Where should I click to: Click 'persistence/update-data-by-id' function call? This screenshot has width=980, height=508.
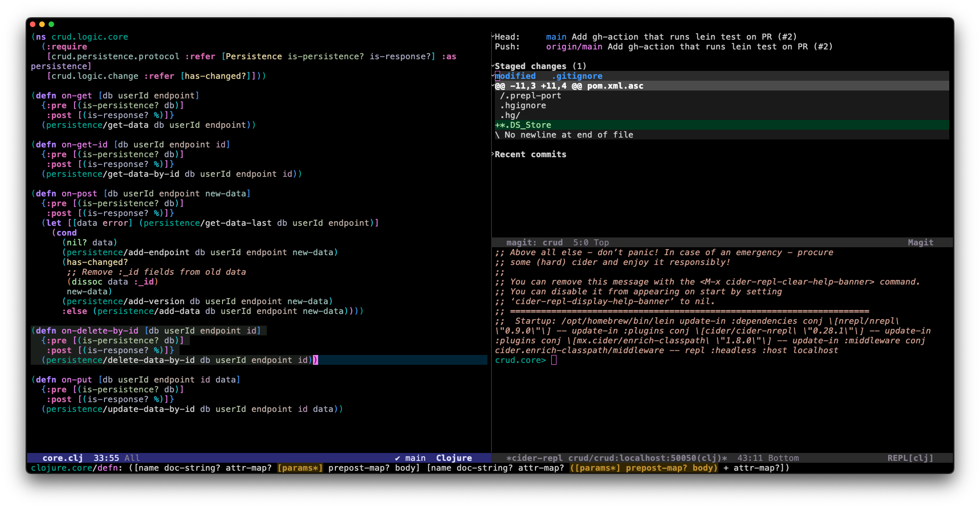(x=120, y=409)
